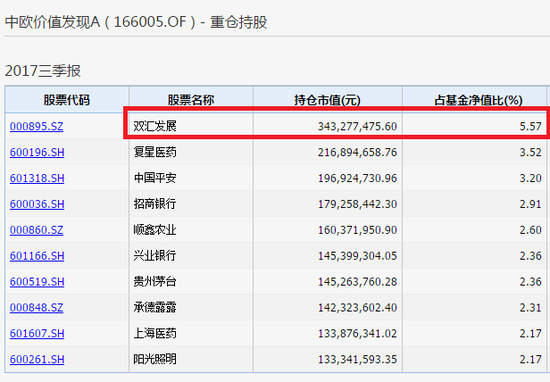The image size is (550, 382).
Task: Click the 股票代码 column header
Action: [x=67, y=100]
